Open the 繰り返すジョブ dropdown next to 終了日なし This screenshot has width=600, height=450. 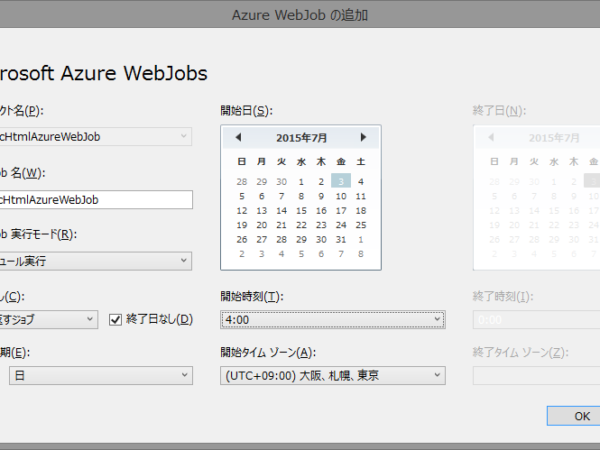(49, 320)
